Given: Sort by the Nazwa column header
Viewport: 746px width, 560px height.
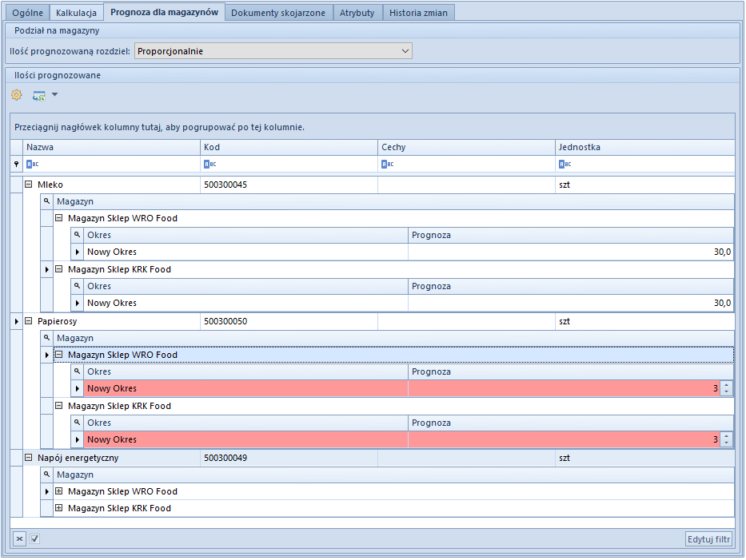Looking at the screenshot, I should 112,147.
